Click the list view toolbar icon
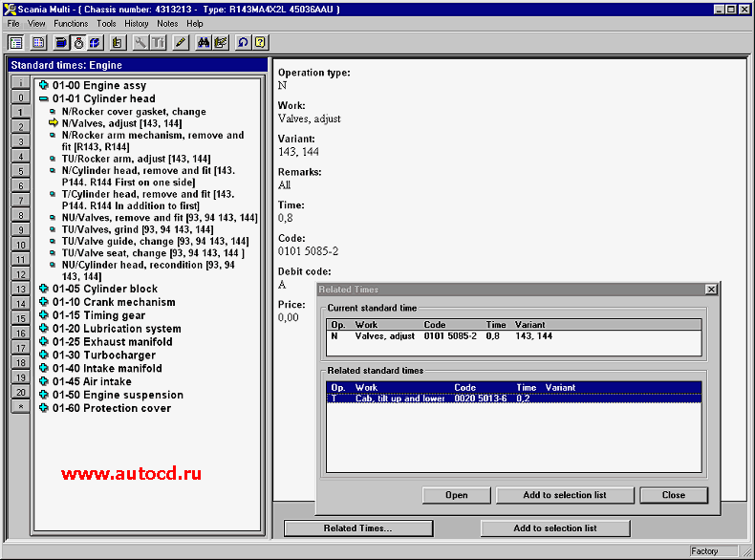 [16, 43]
